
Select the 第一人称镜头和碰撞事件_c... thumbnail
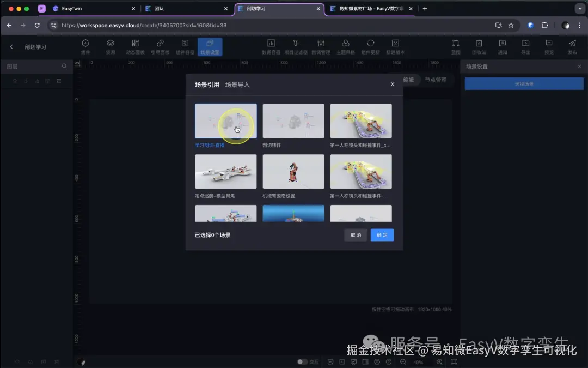[361, 121]
